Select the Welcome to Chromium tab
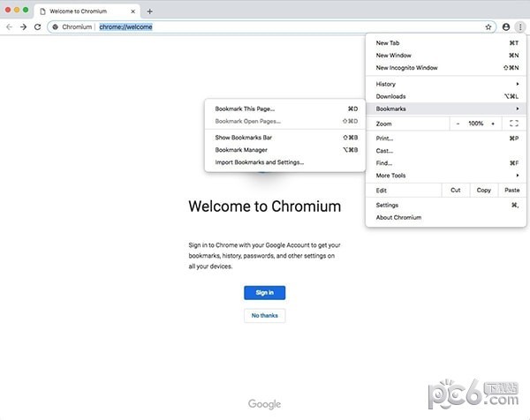Image resolution: width=530 pixels, height=420 pixels. point(87,11)
